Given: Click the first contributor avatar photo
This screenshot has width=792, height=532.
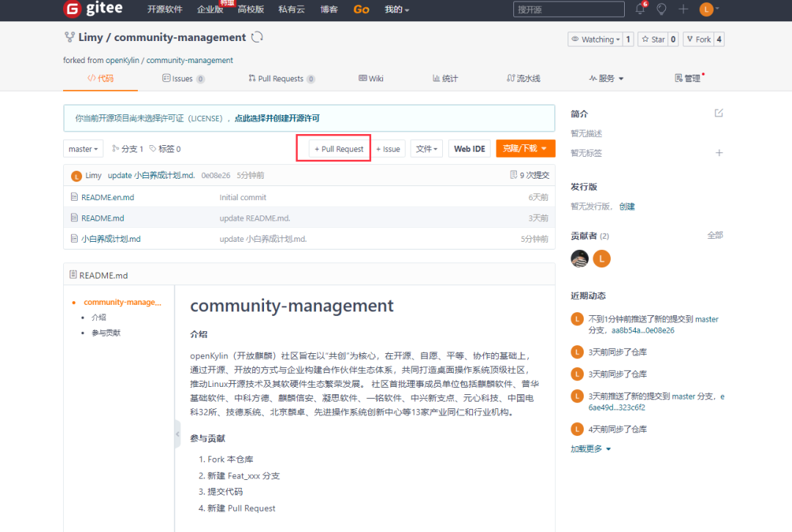Looking at the screenshot, I should click(x=579, y=259).
